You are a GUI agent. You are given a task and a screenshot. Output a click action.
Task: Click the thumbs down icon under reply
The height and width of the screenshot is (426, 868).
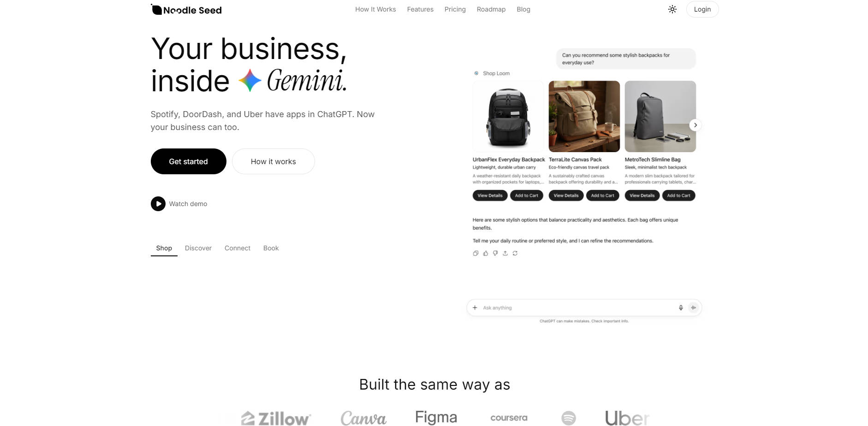pos(495,253)
